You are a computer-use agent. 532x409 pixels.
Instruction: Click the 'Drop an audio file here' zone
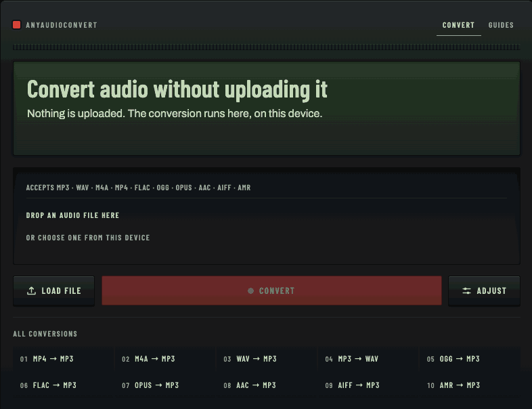click(x=267, y=216)
